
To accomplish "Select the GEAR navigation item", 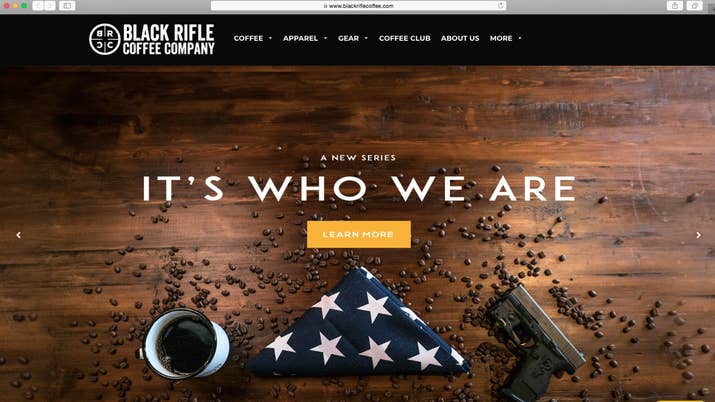I will point(348,38).
